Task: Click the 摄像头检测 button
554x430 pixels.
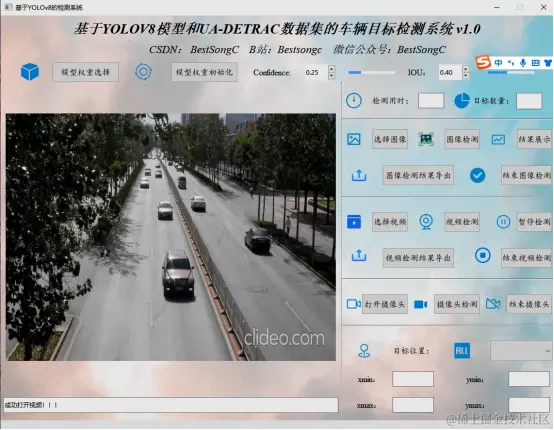Action: [457, 304]
